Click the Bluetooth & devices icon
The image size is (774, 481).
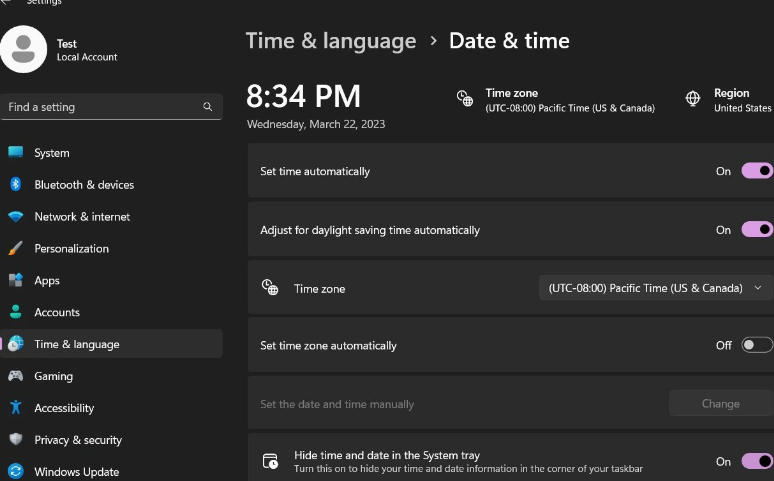15,185
